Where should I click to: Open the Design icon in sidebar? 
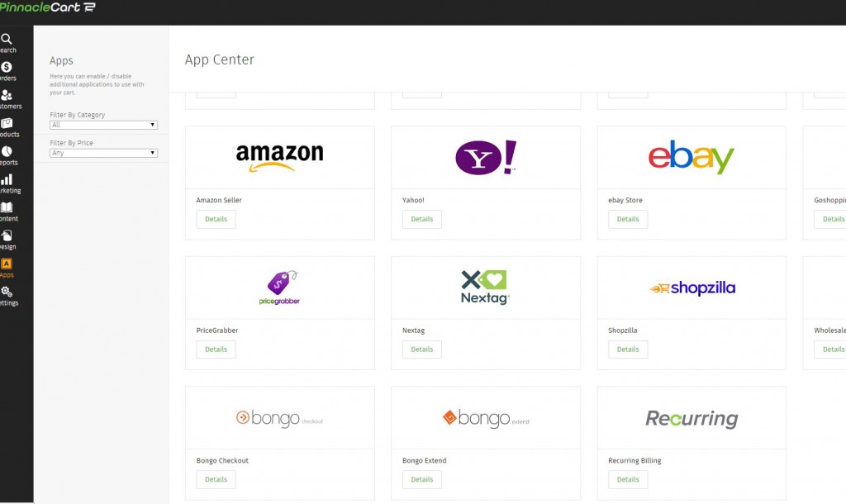tap(7, 235)
